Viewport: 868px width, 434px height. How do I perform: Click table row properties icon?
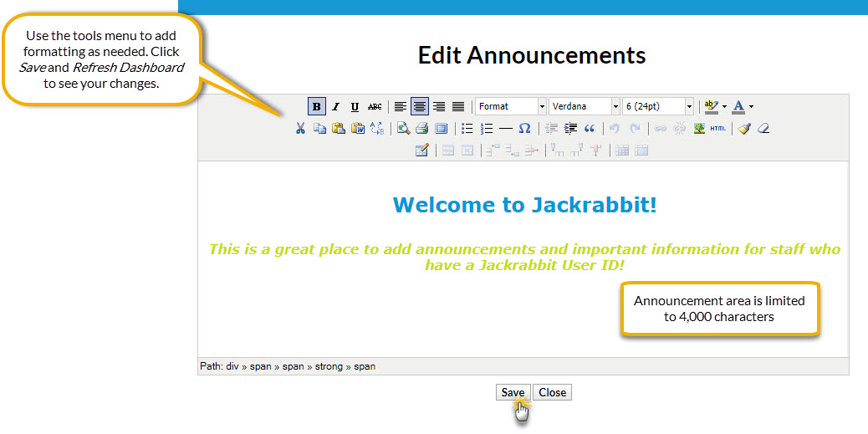pos(448,150)
